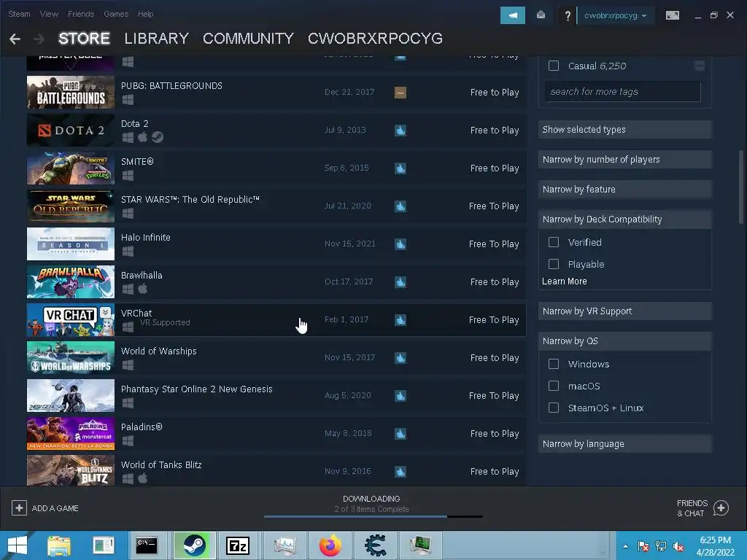Open the Steam menu
Screen dimensions: 747x560
[19, 14]
